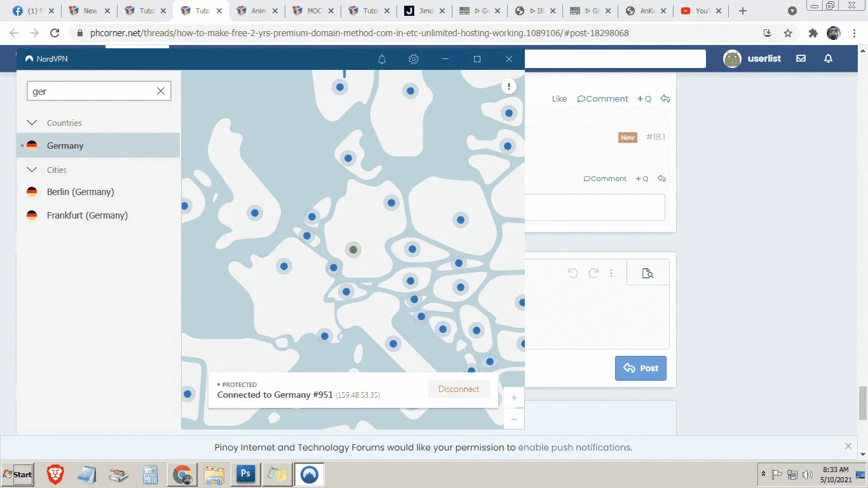Screen dimensions: 868x488
Task: Click redo in the reply editor
Action: coord(593,273)
